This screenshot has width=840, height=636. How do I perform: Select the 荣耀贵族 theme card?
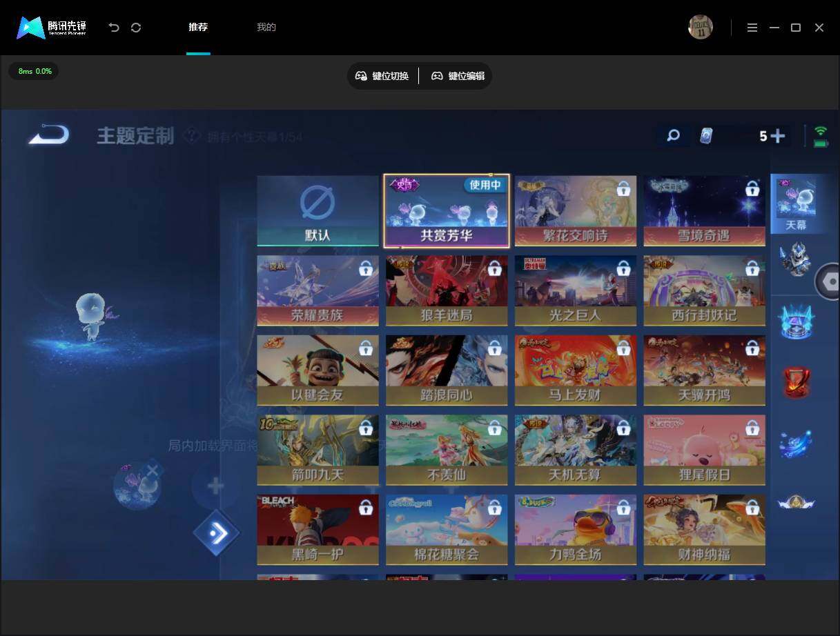click(x=318, y=290)
